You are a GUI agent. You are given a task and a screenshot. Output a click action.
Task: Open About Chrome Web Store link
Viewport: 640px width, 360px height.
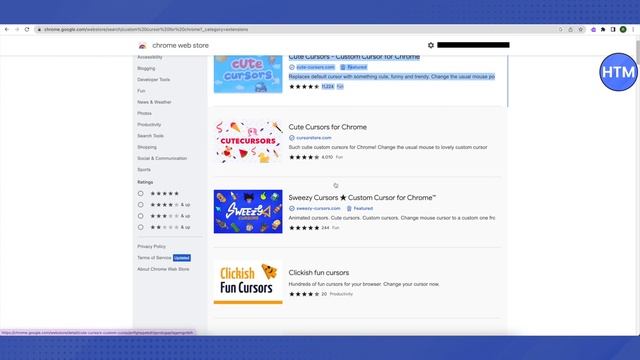pos(163,269)
